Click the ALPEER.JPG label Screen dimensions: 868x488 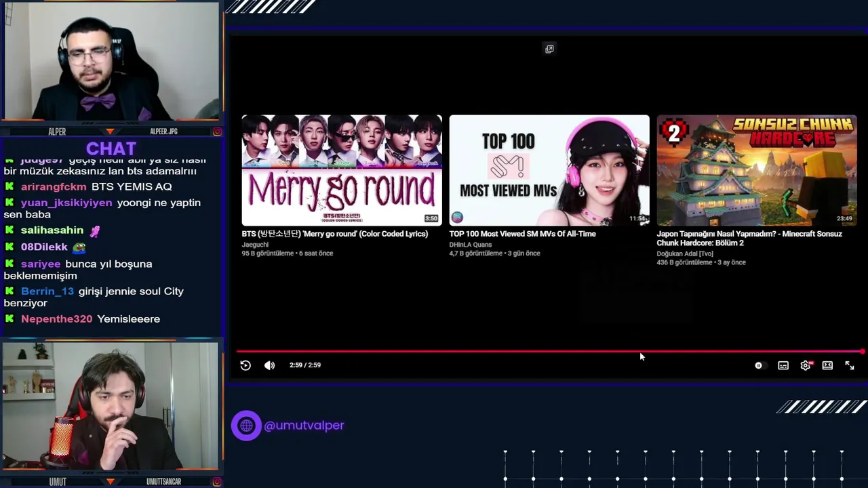click(x=163, y=131)
